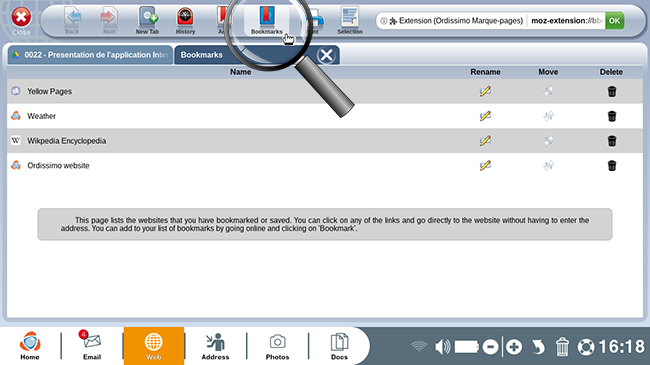Click the moz-extension address field
Image resolution: width=650 pixels, height=365 pixels.
pyautogui.click(x=566, y=21)
